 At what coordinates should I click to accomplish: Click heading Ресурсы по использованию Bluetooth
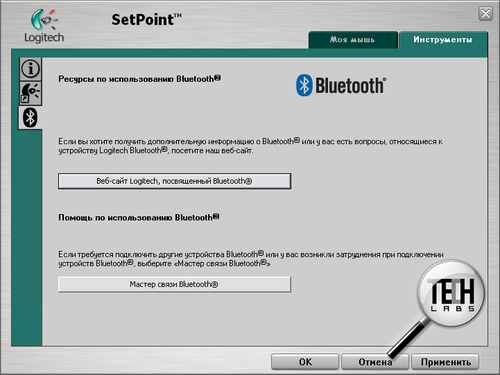(x=140, y=79)
